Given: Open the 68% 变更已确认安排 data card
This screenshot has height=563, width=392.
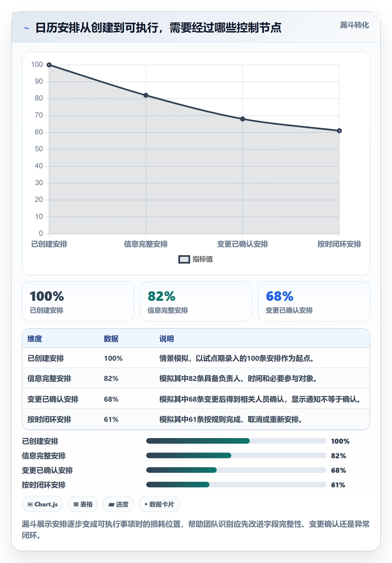Looking at the screenshot, I should click(x=314, y=301).
